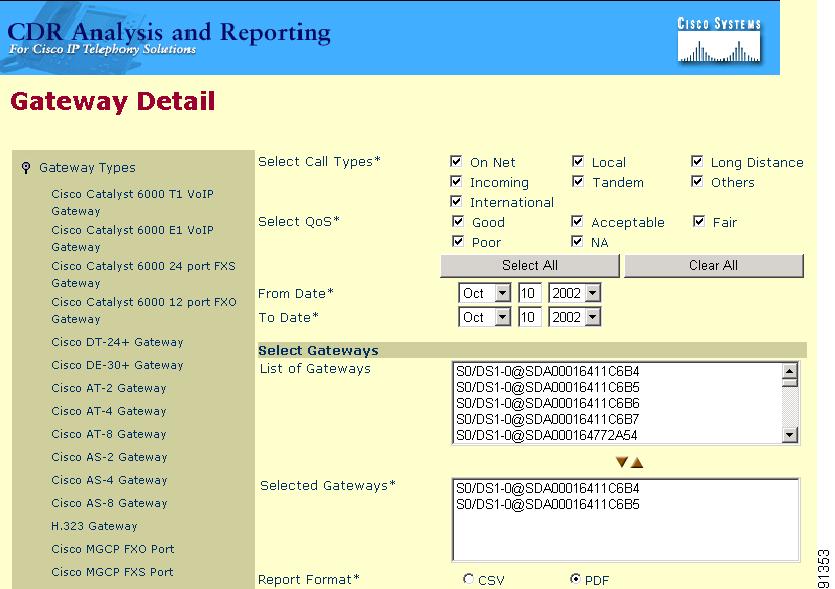Select Cisco AS-2 Gateway type

(x=109, y=457)
